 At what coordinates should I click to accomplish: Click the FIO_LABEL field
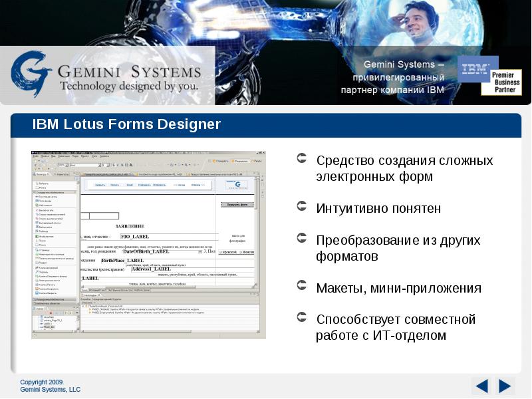[135, 237]
